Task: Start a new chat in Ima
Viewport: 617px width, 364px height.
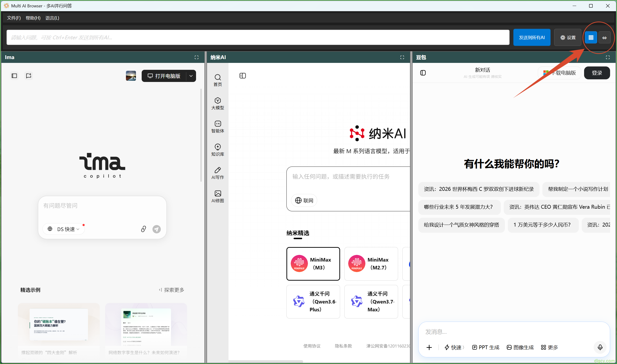Action: (29, 76)
